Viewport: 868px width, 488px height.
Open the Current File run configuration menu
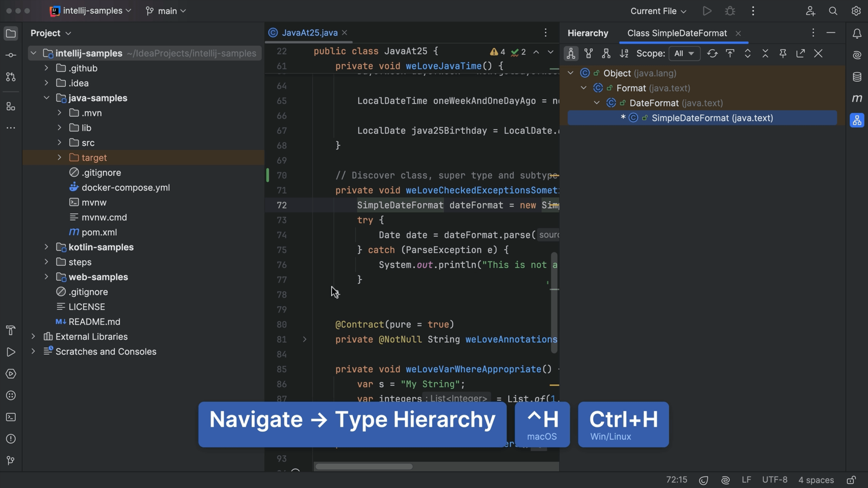[657, 11]
